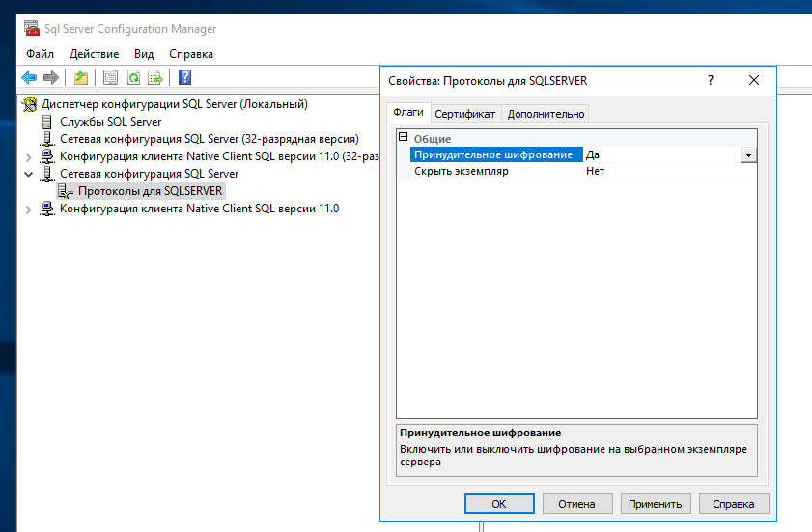Click the Да value field
The width and height of the screenshot is (812, 532).
pyautogui.click(x=662, y=154)
